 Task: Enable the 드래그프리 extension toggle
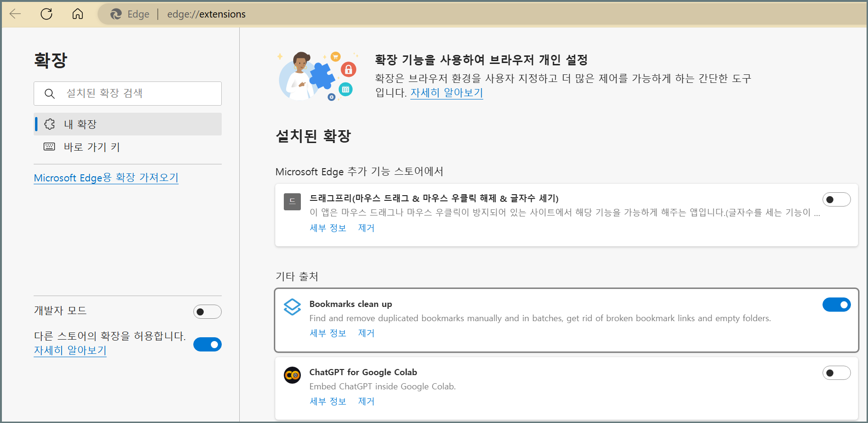836,199
